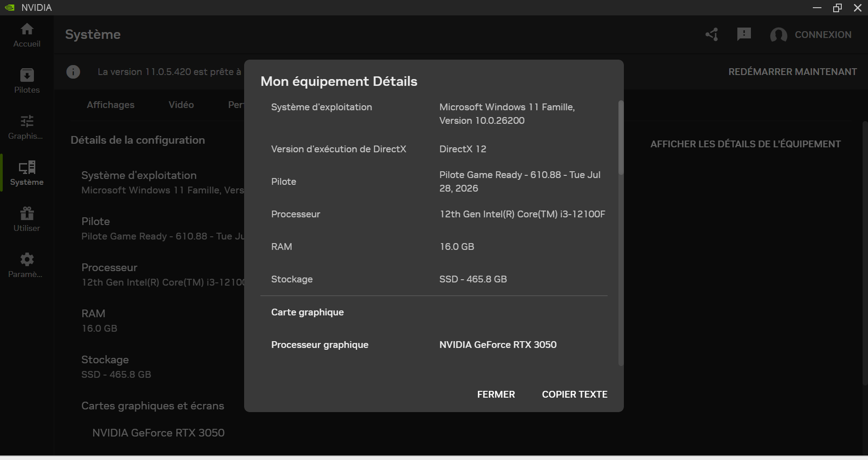Viewport: 868px width, 460px height.
Task: Select '16.0 GB' RAM value in dialog
Action: [457, 247]
